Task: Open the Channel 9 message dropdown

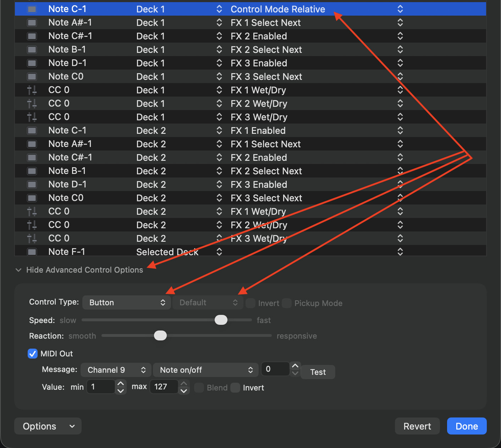Action: 116,370
